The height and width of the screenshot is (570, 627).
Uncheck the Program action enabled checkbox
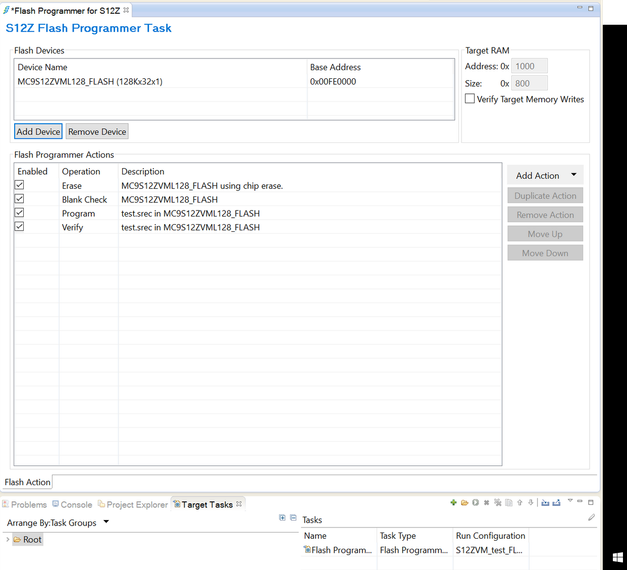click(19, 212)
